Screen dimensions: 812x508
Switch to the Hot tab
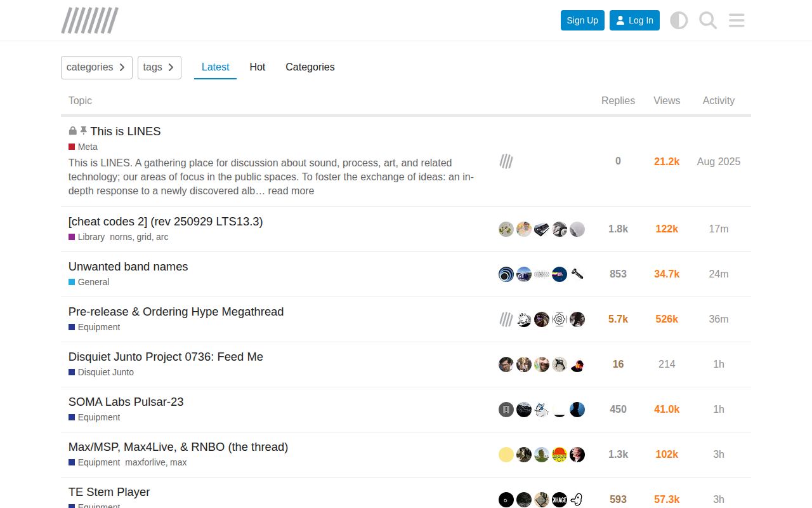[x=257, y=67]
